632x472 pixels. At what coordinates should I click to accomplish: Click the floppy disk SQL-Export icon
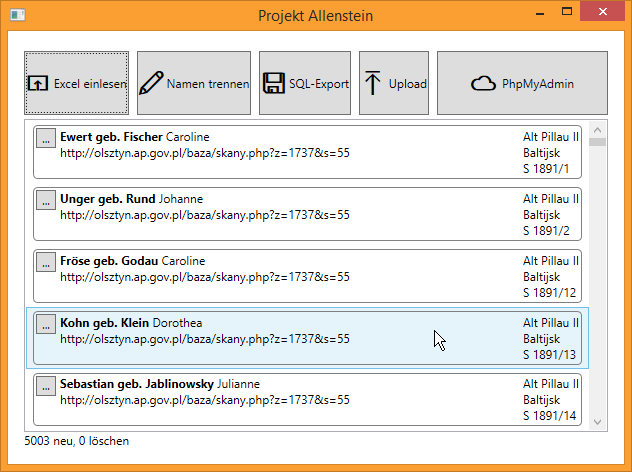coord(273,84)
